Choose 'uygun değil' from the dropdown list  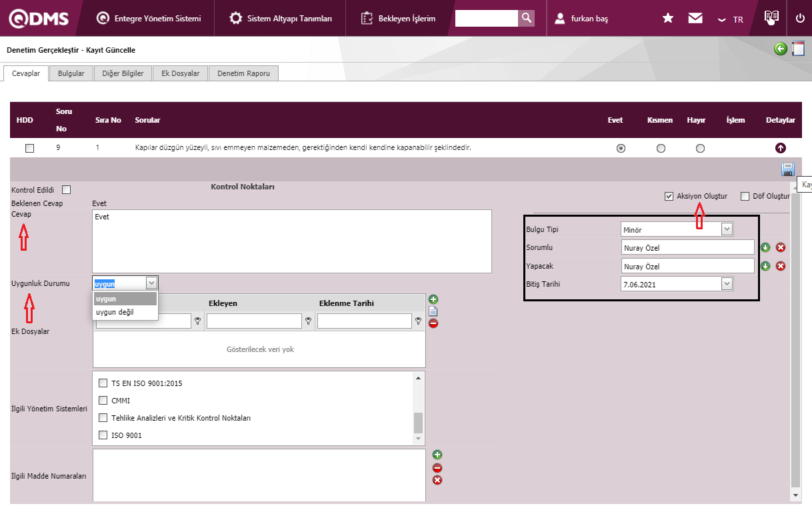115,312
